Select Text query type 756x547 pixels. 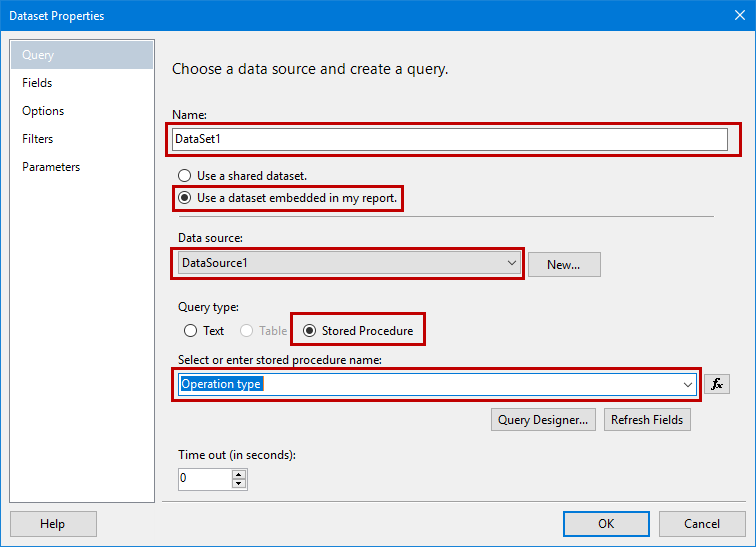pos(191,331)
